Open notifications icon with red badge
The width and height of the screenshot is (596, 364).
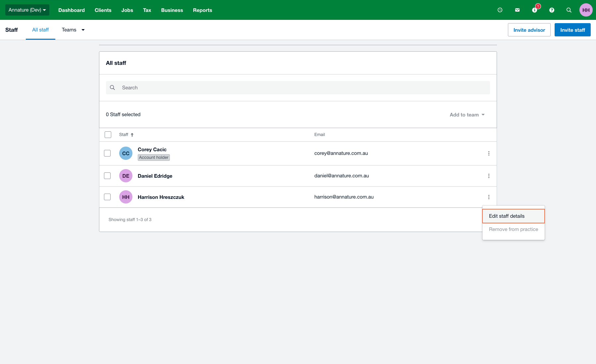(x=534, y=10)
